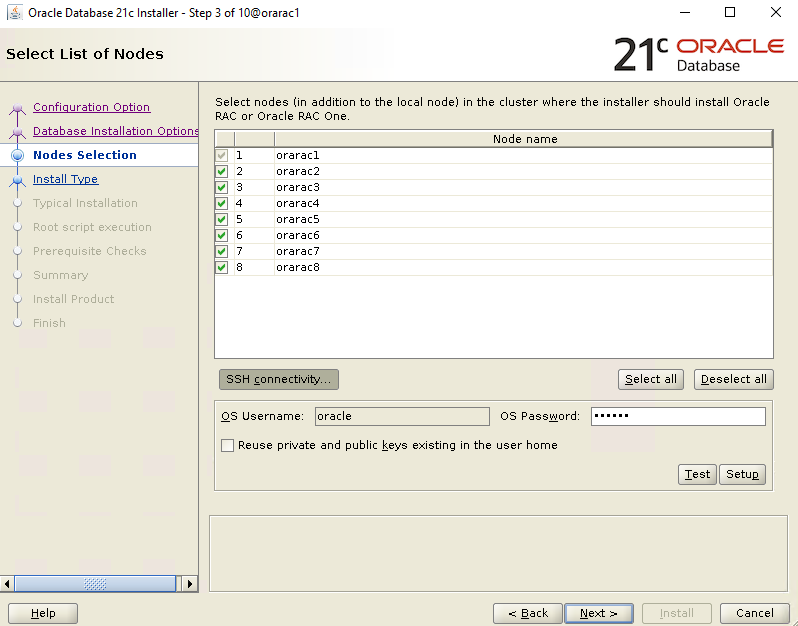Go to the Install Type step
The width and height of the screenshot is (798, 626).
66,179
